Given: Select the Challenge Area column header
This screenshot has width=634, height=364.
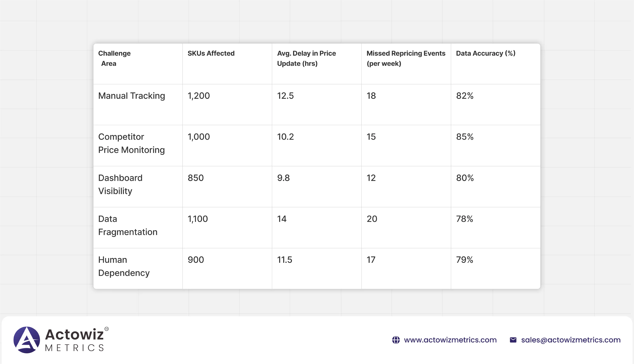Looking at the screenshot, I should tap(114, 58).
